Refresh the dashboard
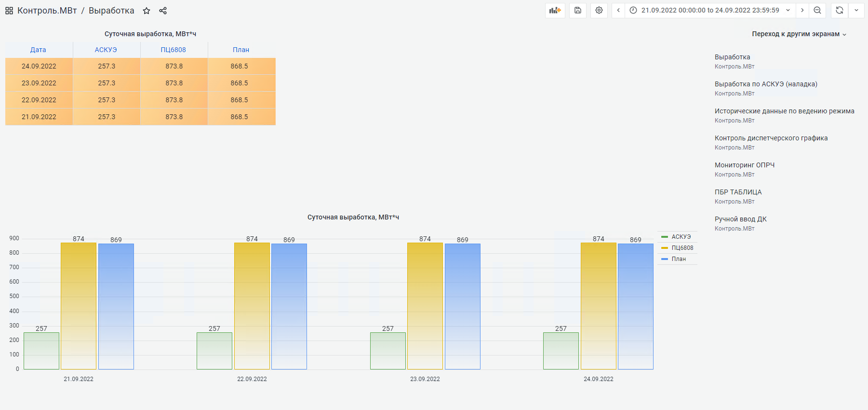This screenshot has width=868, height=410. tap(840, 10)
